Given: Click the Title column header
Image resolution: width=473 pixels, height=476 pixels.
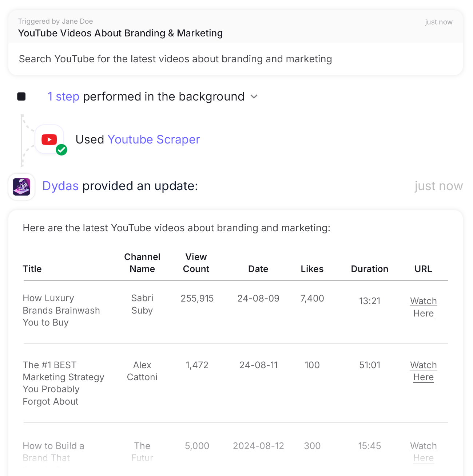Looking at the screenshot, I should [x=32, y=269].
